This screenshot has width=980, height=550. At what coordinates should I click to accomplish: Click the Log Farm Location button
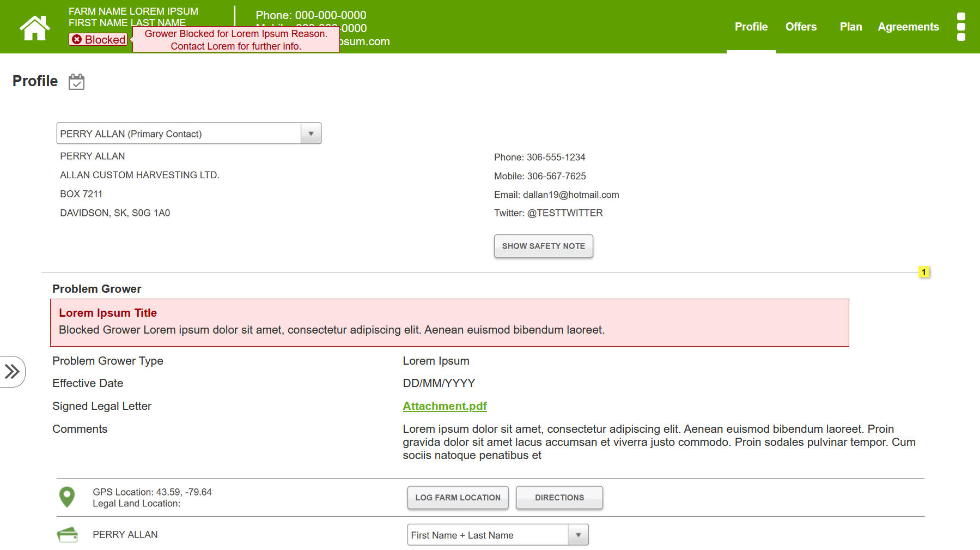point(458,498)
